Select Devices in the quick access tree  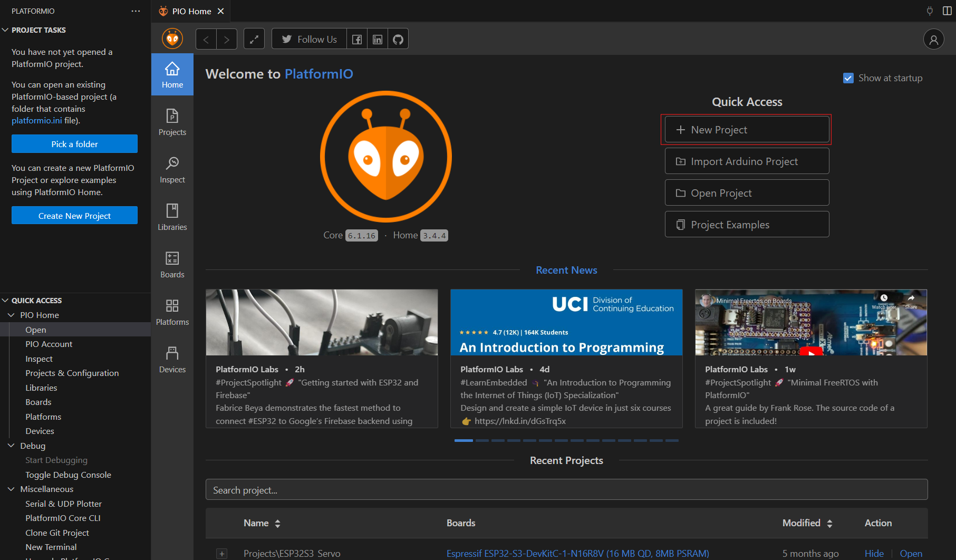tap(75, 431)
